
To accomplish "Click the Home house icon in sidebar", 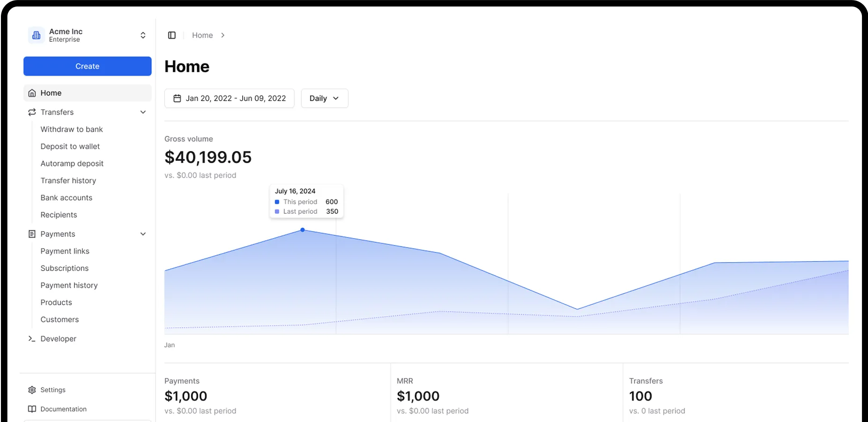I will coord(32,93).
